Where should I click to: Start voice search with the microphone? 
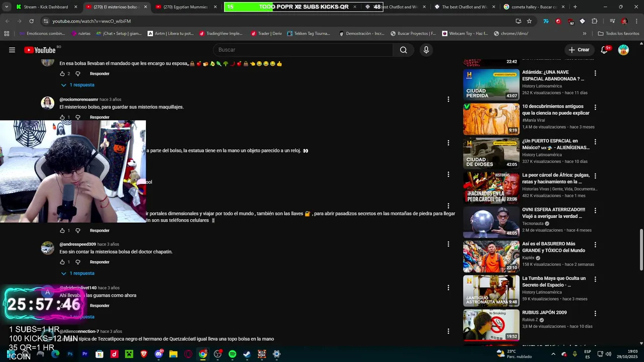[x=426, y=50]
